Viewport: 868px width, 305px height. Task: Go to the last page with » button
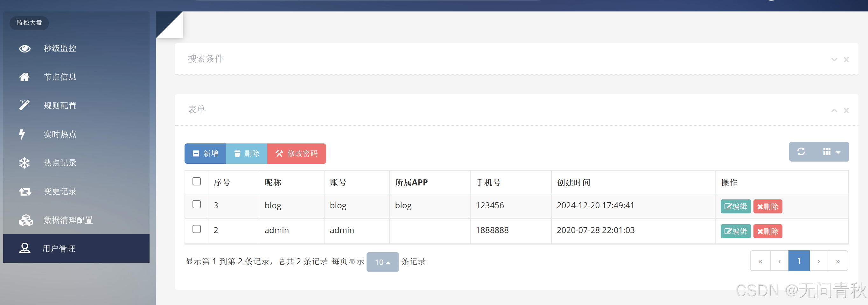click(838, 261)
